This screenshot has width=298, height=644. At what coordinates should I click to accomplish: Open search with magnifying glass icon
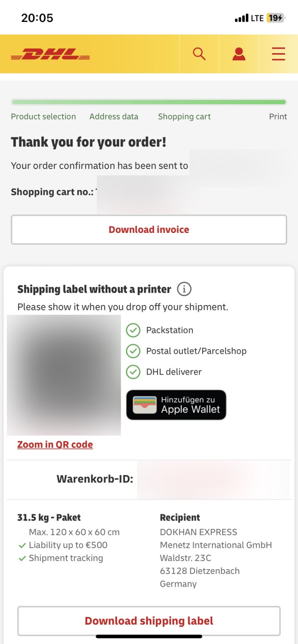(x=199, y=54)
